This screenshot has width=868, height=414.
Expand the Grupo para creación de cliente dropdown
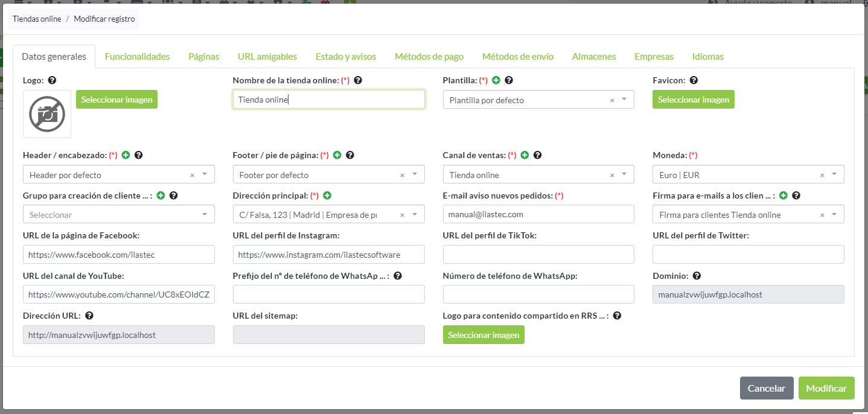pos(205,214)
